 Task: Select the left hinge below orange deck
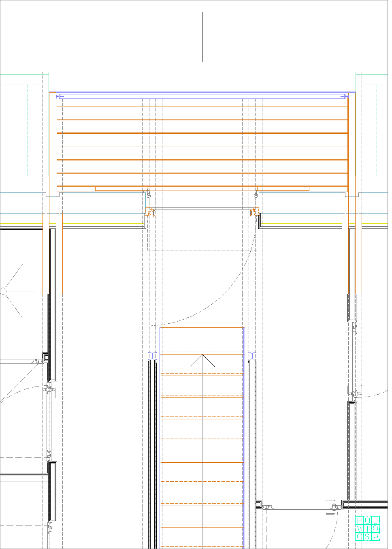(148, 194)
